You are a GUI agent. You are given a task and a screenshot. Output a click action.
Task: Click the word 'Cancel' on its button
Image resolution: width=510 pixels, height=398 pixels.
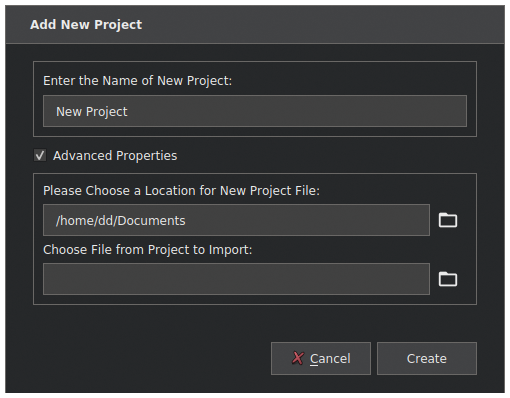click(330, 359)
